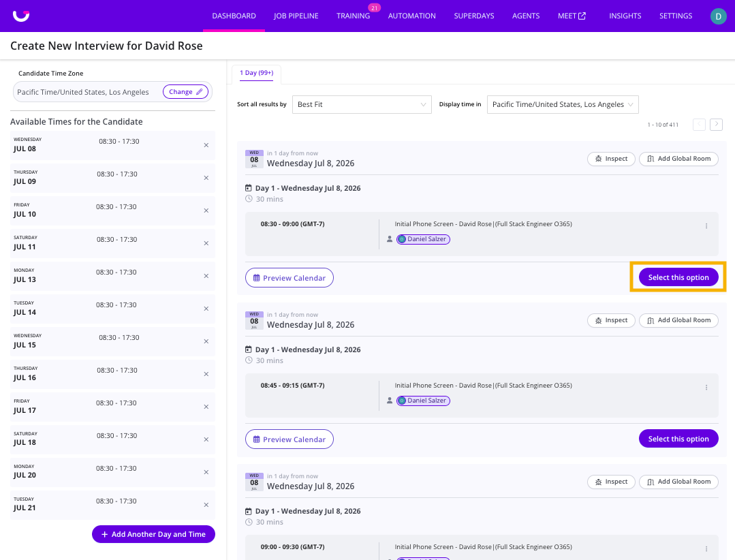
Task: Remove the Wednesday Jul 08 availability
Action: coord(206,145)
